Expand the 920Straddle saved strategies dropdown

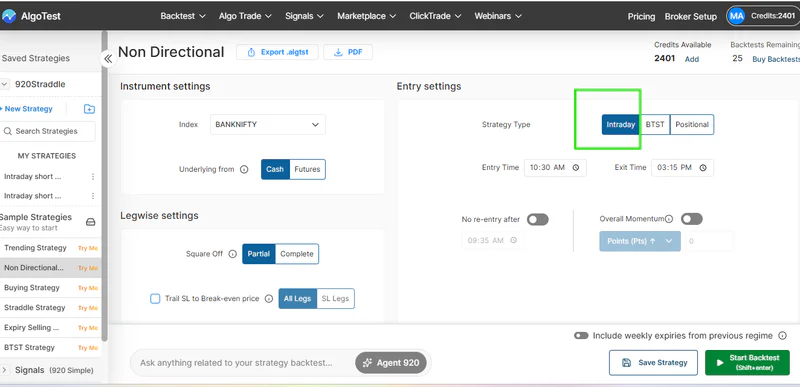click(5, 84)
